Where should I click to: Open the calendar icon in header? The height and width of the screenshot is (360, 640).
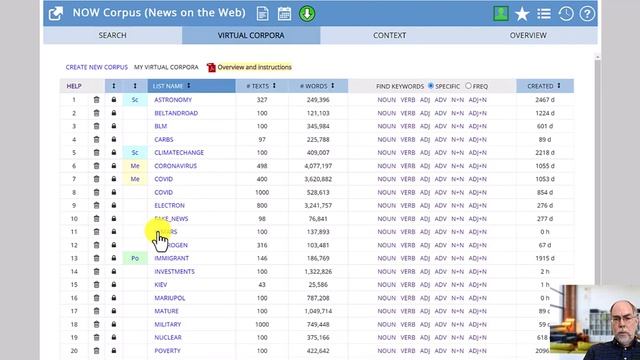point(284,13)
